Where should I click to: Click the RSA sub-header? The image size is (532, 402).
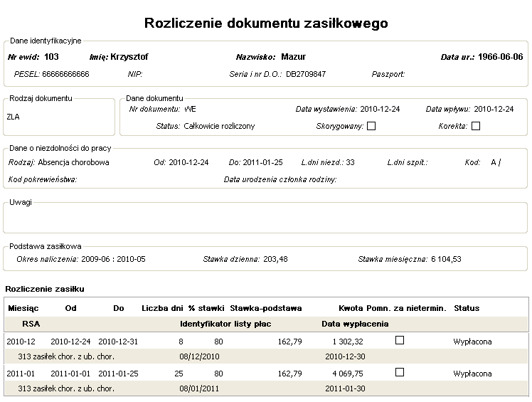click(31, 324)
